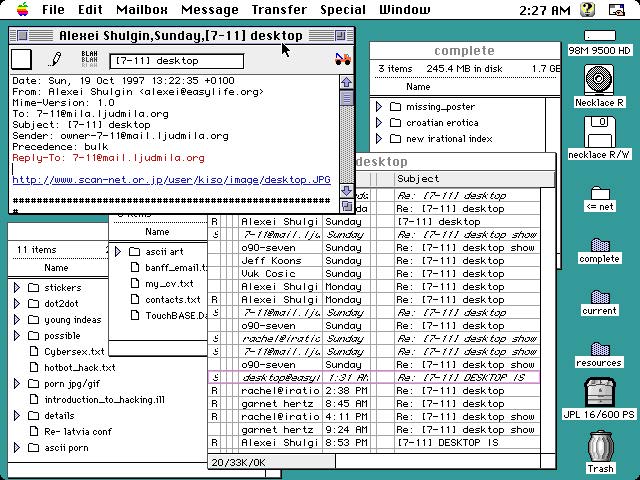This screenshot has height=480, width=640.
Task: Click the help question mark menu icon
Action: click(x=587, y=10)
